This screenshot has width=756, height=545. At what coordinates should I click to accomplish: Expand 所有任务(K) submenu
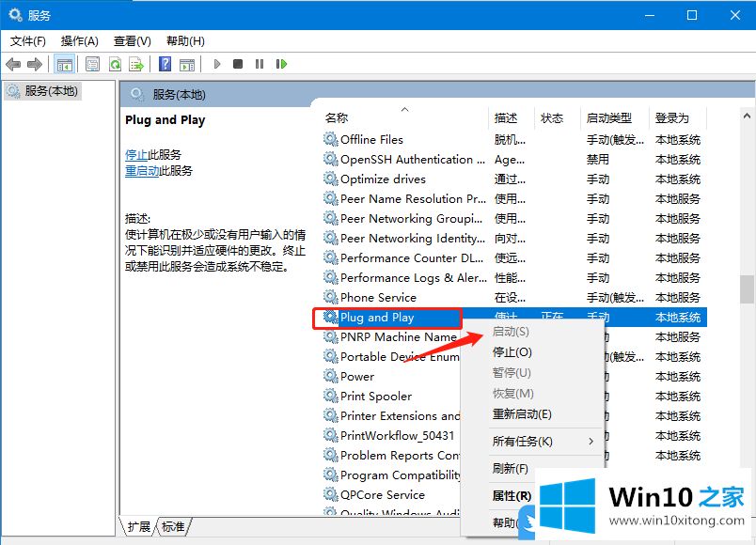coord(532,442)
